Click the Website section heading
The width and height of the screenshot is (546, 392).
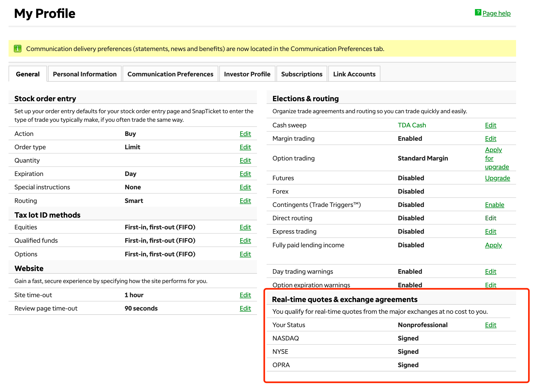pyautogui.click(x=29, y=268)
